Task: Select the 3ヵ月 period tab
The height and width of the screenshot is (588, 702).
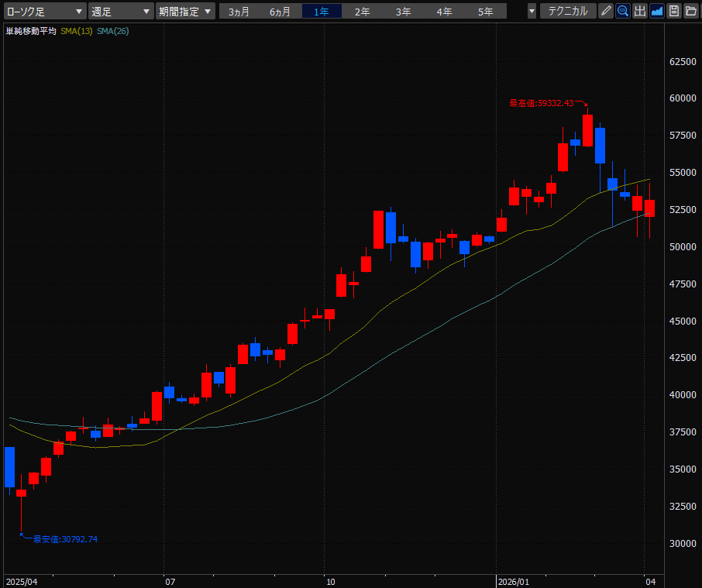Action: pyautogui.click(x=239, y=12)
